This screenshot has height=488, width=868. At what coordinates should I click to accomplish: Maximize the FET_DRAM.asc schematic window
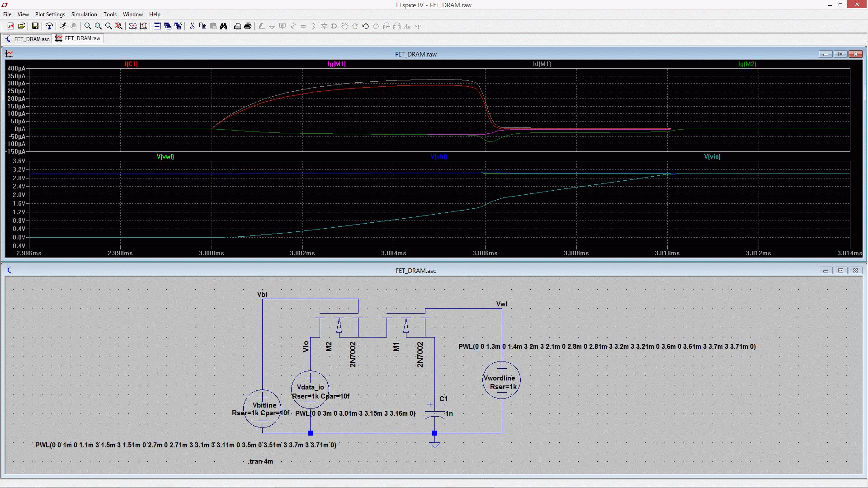pyautogui.click(x=840, y=271)
